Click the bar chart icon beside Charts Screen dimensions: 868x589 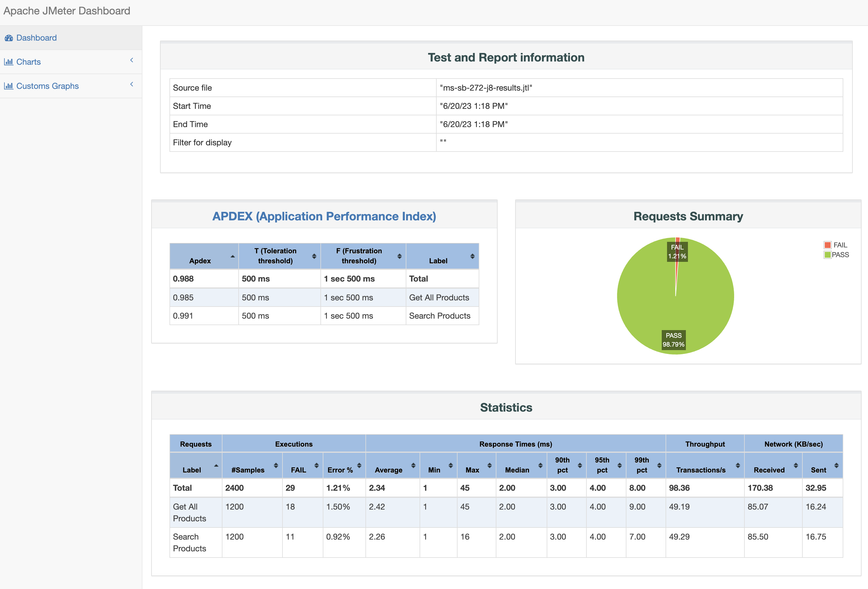click(x=9, y=62)
